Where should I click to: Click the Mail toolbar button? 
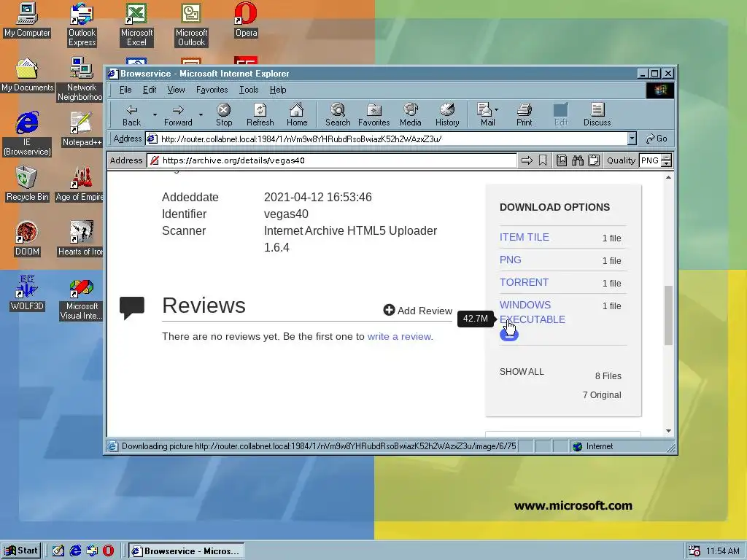485,114
